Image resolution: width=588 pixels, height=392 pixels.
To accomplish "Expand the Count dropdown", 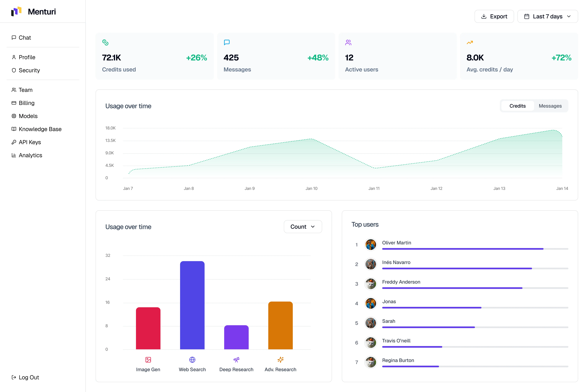I will pos(303,227).
